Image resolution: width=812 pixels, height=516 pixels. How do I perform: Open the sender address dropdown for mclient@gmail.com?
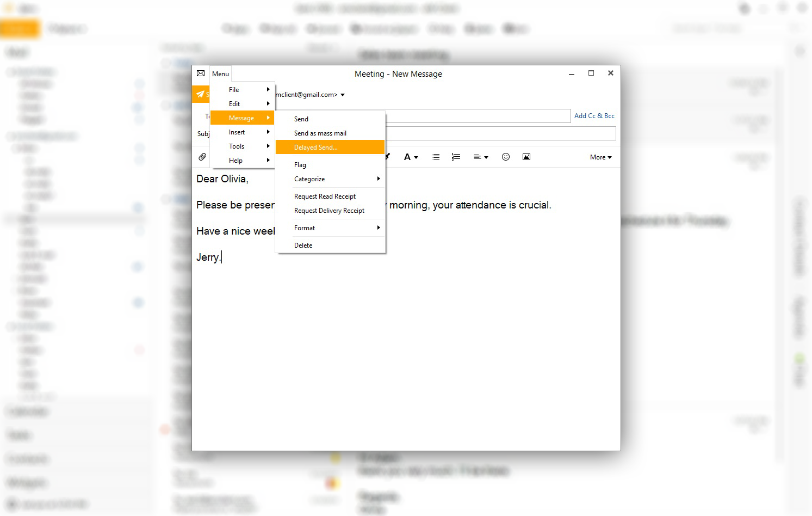point(343,94)
